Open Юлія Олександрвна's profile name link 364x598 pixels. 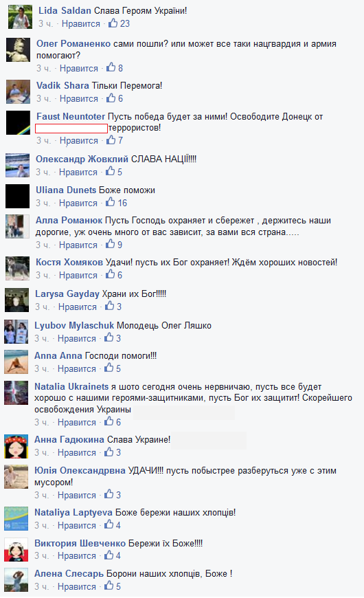[x=80, y=471]
